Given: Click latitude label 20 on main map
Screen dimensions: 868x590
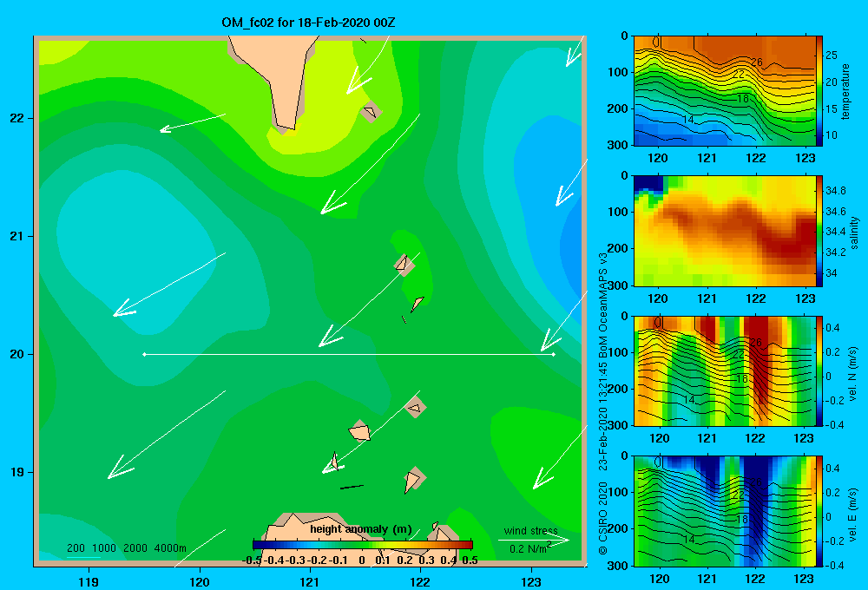Looking at the screenshot, I should pos(17,354).
